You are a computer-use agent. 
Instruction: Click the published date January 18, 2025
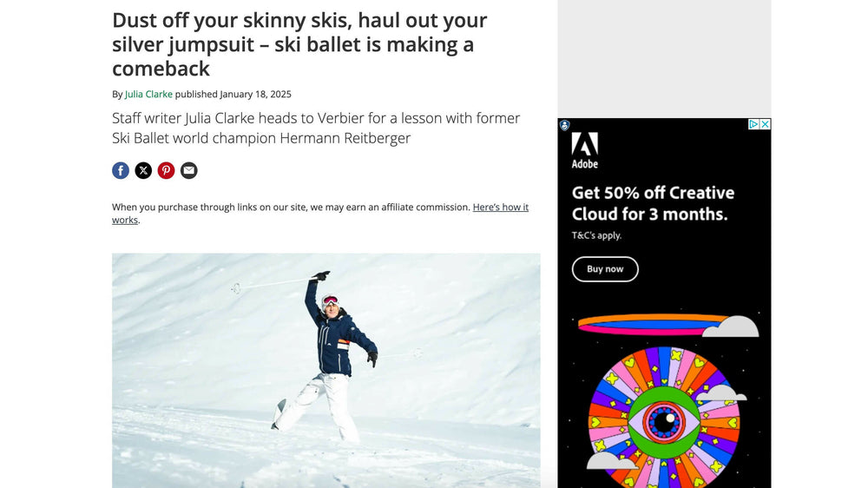click(255, 94)
